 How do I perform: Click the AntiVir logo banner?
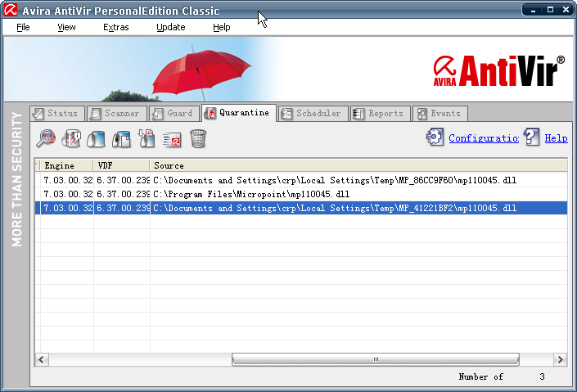click(x=498, y=71)
